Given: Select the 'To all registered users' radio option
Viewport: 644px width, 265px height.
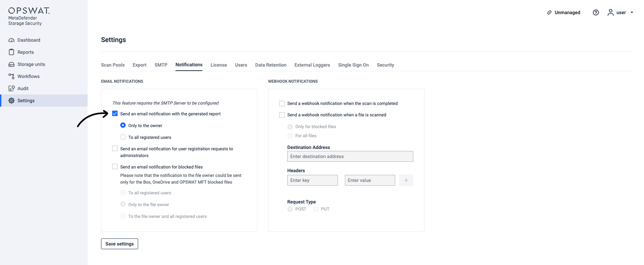Looking at the screenshot, I should [123, 137].
